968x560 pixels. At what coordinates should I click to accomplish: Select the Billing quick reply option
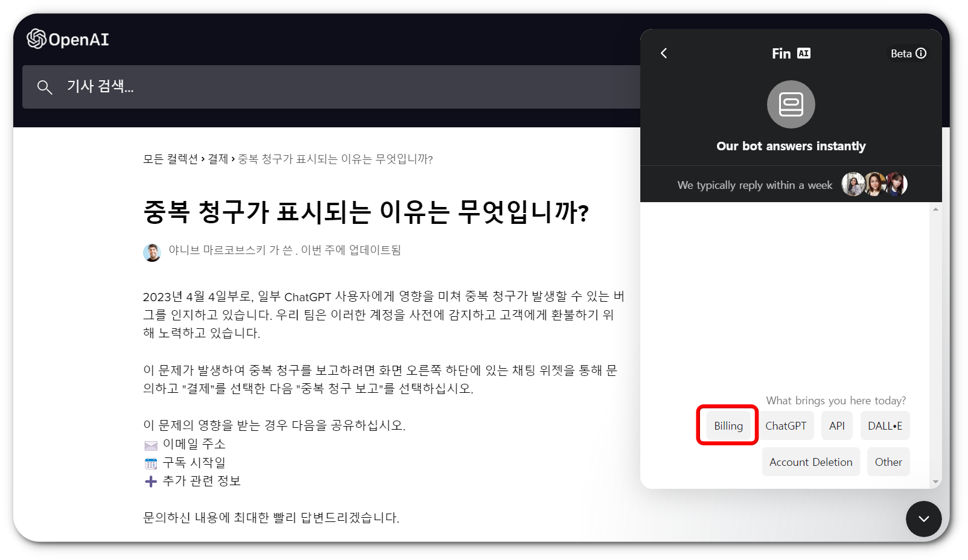pos(727,425)
